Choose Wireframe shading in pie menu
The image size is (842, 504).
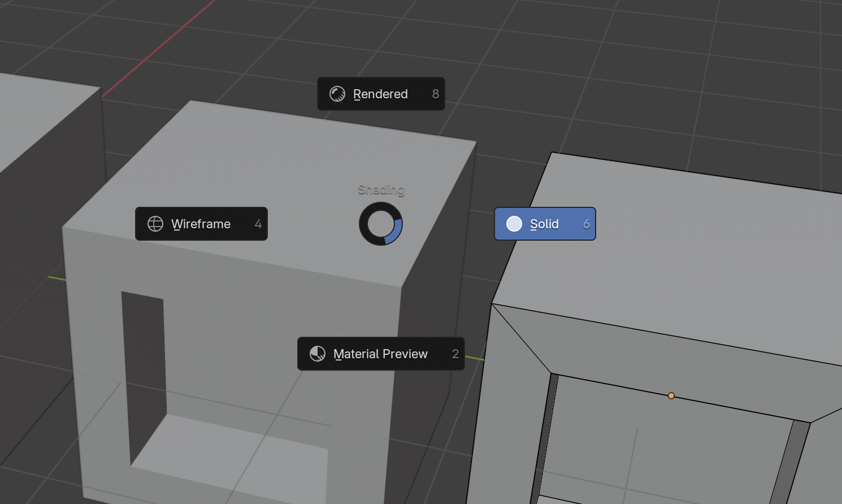pyautogui.click(x=201, y=224)
